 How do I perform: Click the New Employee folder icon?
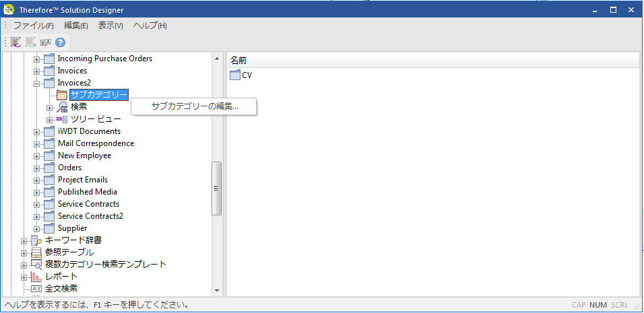[49, 156]
